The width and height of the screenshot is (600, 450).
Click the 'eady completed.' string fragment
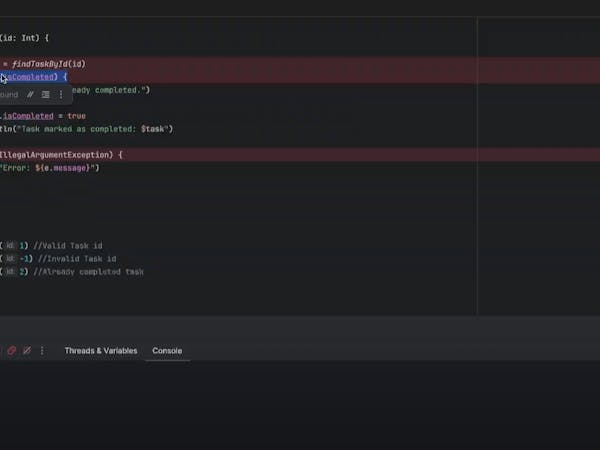click(109, 90)
